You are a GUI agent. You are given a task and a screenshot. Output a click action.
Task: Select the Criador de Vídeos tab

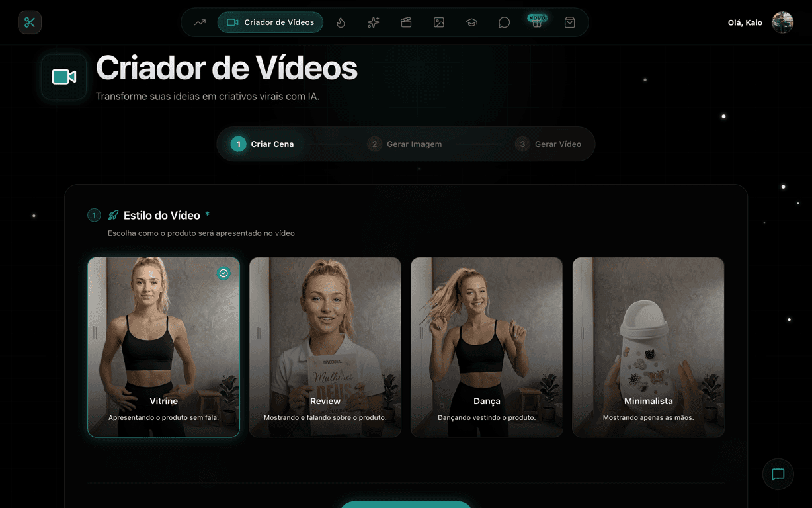click(270, 22)
